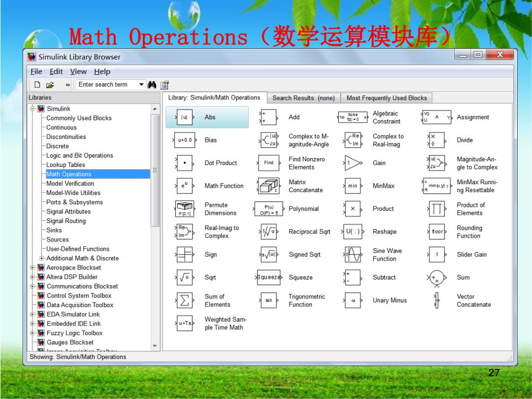Choose the MinMax block icon
Screen dimensions: 532x399
(353, 186)
